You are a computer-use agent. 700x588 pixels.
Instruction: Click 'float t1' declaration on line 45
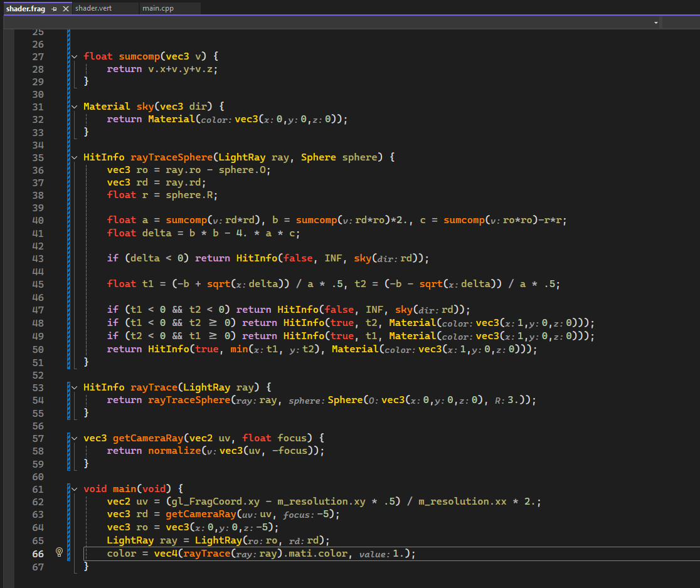tap(130, 284)
